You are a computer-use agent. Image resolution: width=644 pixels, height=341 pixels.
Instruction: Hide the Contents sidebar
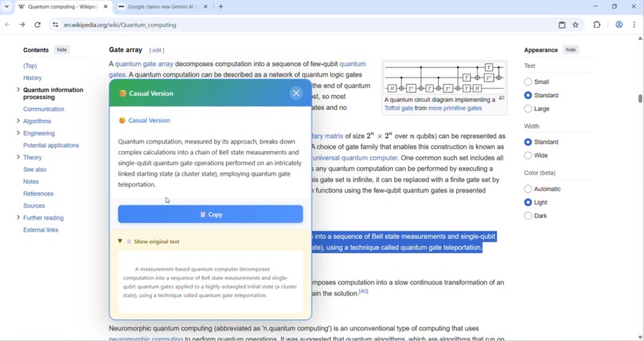pyautogui.click(x=62, y=50)
